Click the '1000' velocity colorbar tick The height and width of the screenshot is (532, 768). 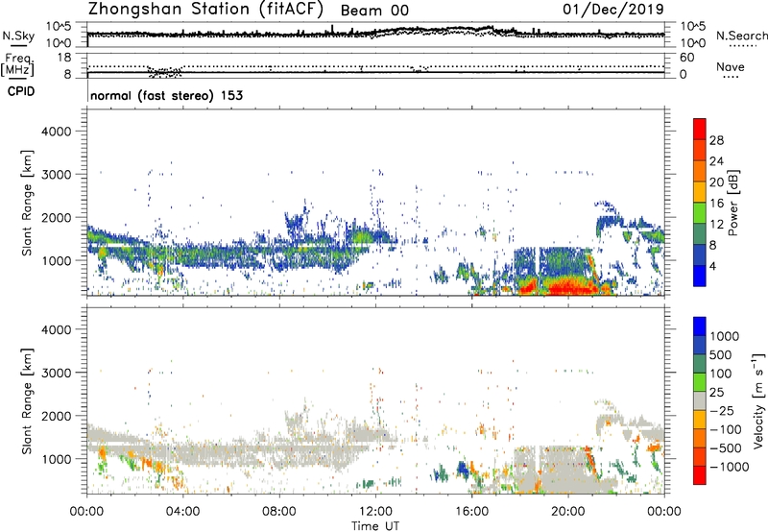pyautogui.click(x=725, y=336)
